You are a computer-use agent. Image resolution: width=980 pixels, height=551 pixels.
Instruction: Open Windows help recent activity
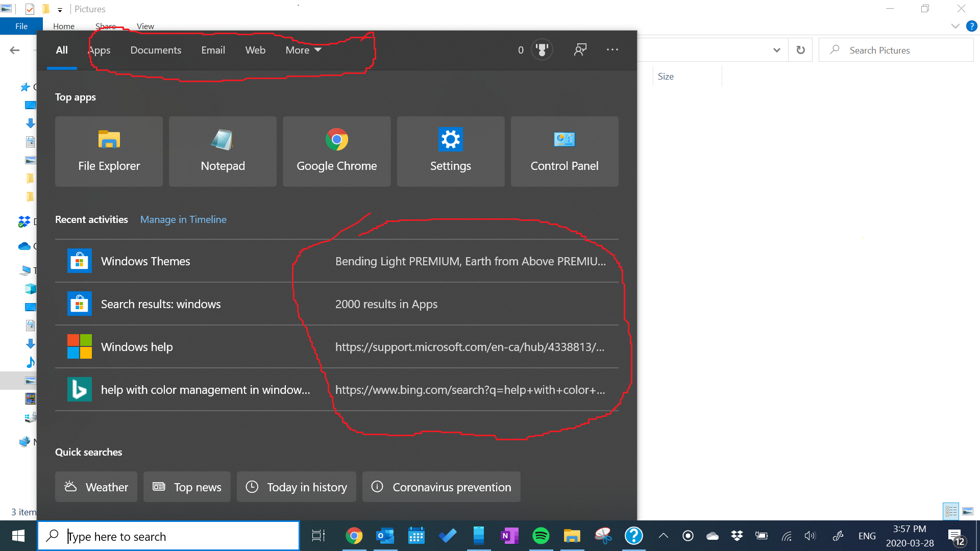337,347
